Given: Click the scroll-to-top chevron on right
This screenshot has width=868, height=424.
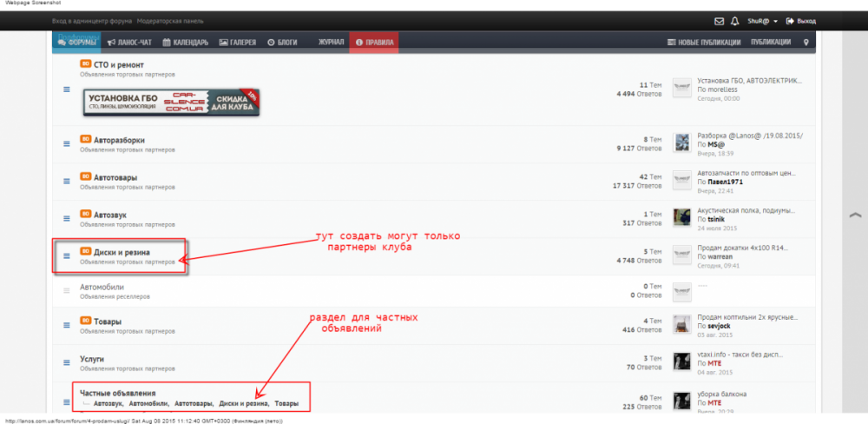Looking at the screenshot, I should coord(855,214).
